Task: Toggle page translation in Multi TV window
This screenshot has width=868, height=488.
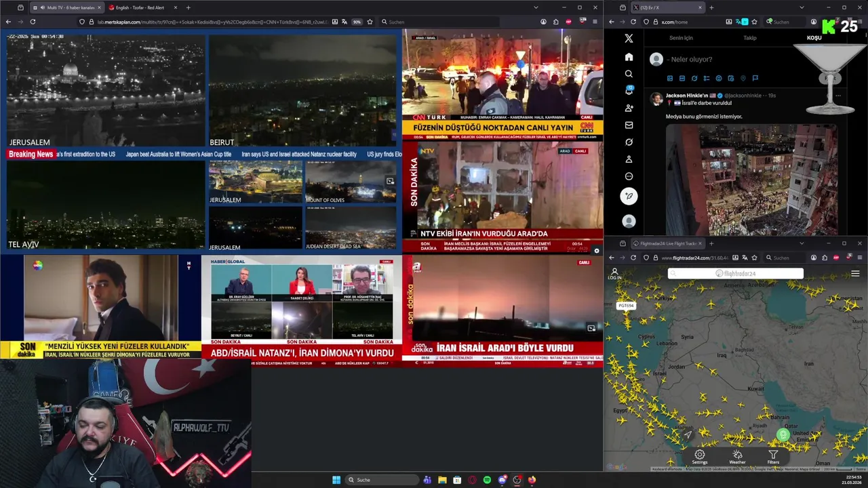Action: (x=345, y=22)
